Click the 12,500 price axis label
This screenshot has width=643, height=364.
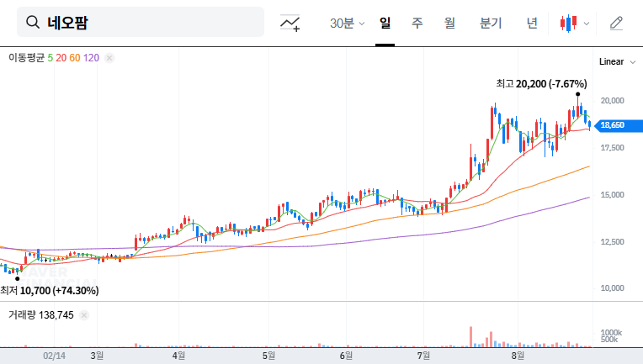[612, 242]
